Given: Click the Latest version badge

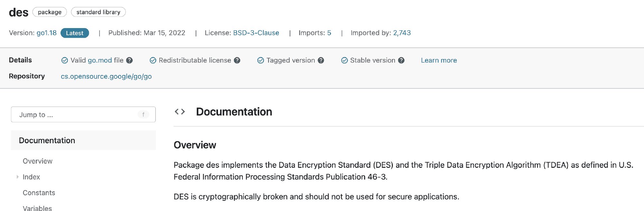Looking at the screenshot, I should [74, 33].
